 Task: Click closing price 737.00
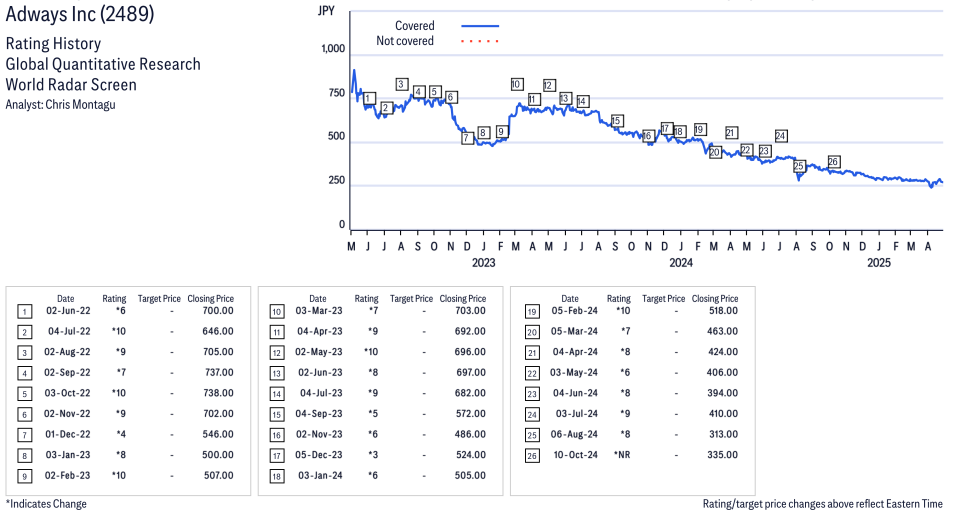218,372
